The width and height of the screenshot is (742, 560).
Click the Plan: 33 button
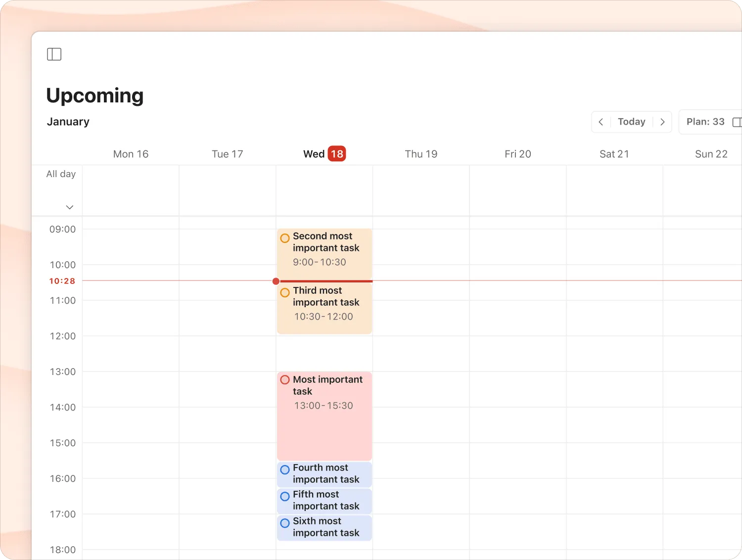click(705, 122)
